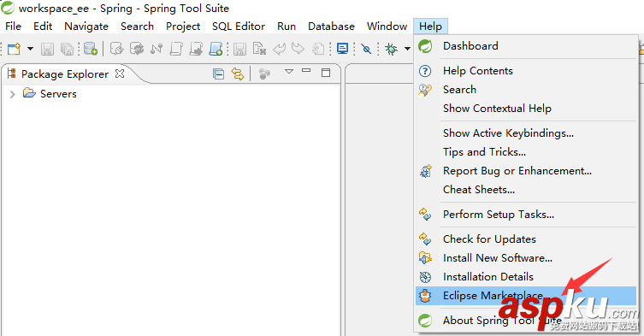Screen dimensions: 644x336
Task: Open the File menu
Action: (x=13, y=27)
